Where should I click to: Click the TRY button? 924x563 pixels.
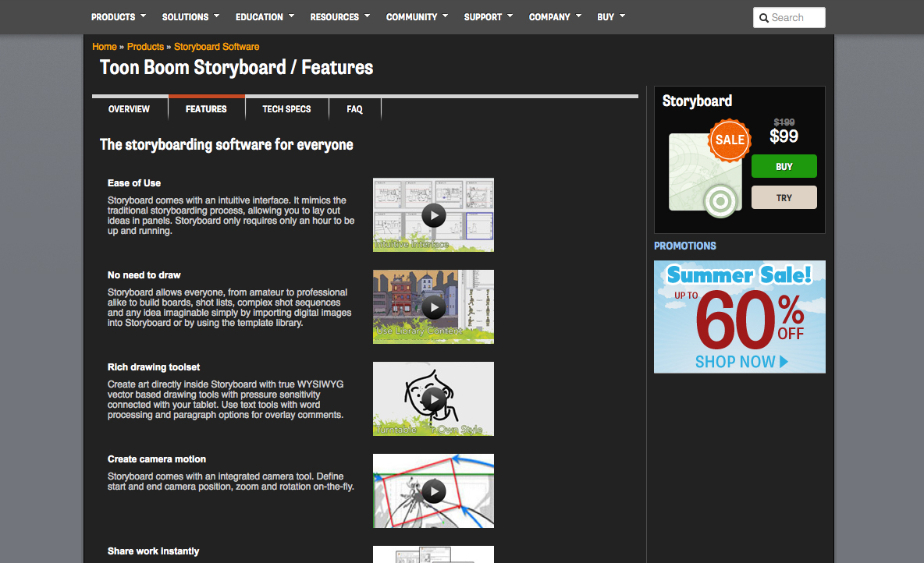coord(784,197)
